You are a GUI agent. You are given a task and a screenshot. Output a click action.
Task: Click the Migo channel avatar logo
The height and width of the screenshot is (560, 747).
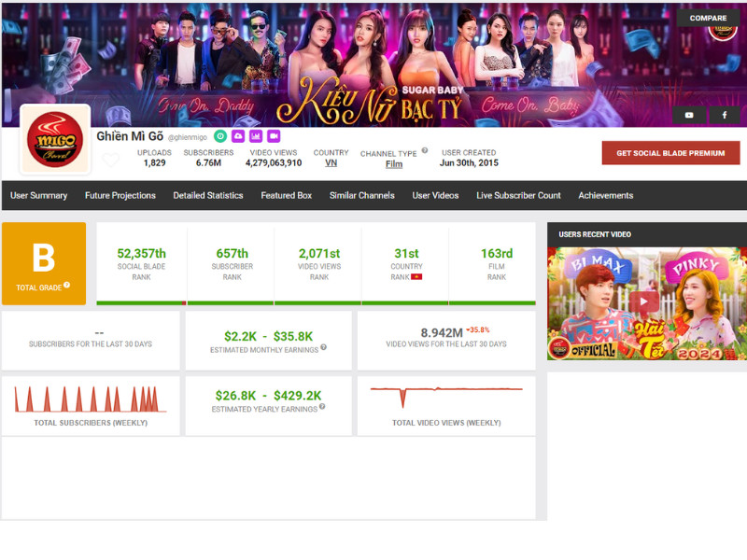coord(55,139)
